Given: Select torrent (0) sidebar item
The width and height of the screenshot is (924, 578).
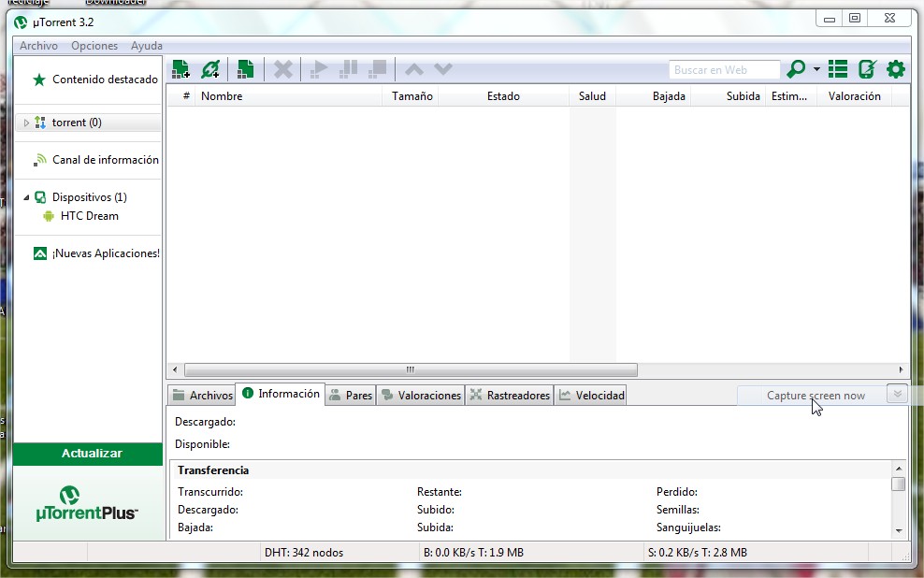Looking at the screenshot, I should point(77,123).
